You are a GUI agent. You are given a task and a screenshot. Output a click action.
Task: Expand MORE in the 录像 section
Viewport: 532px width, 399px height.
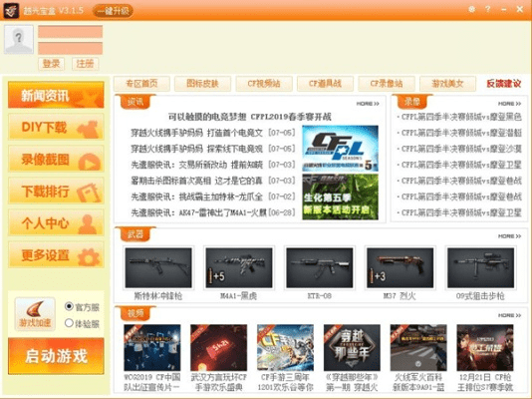[x=510, y=104]
